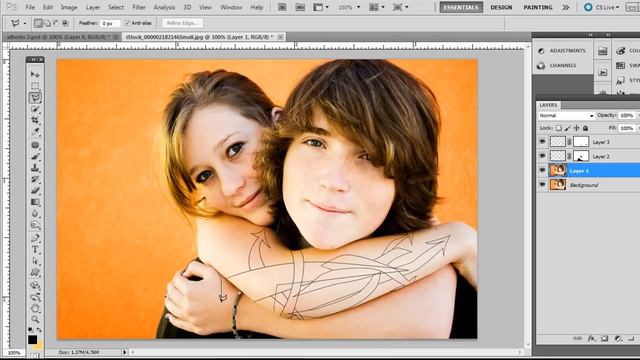Select the Quick Selection tool
This screenshot has height=360, width=640.
(35, 109)
